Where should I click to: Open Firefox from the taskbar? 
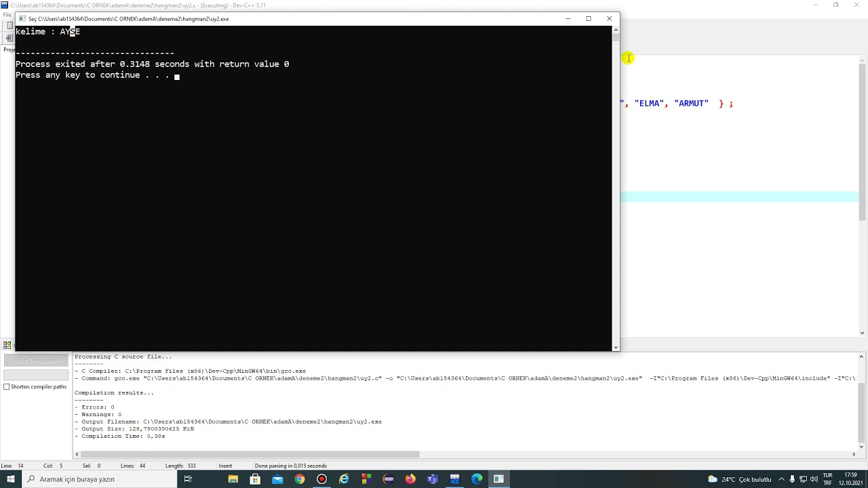coord(410,479)
